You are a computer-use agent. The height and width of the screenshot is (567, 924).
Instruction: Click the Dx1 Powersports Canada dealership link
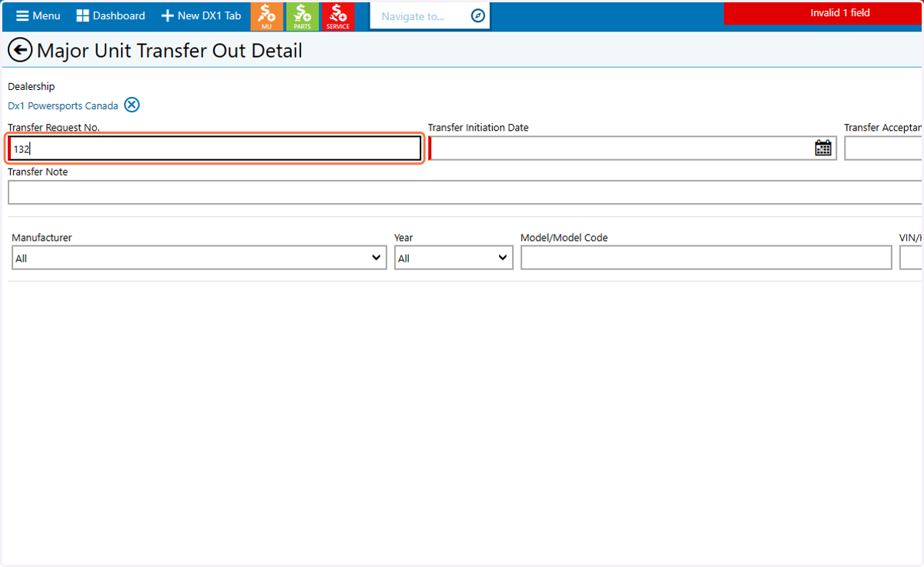pos(63,105)
